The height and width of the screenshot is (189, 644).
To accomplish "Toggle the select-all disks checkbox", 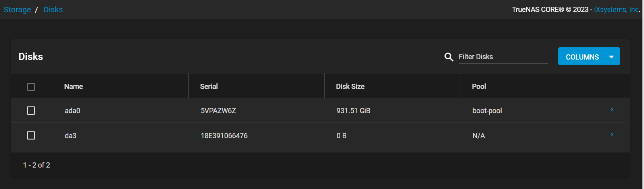I will click(x=31, y=87).
